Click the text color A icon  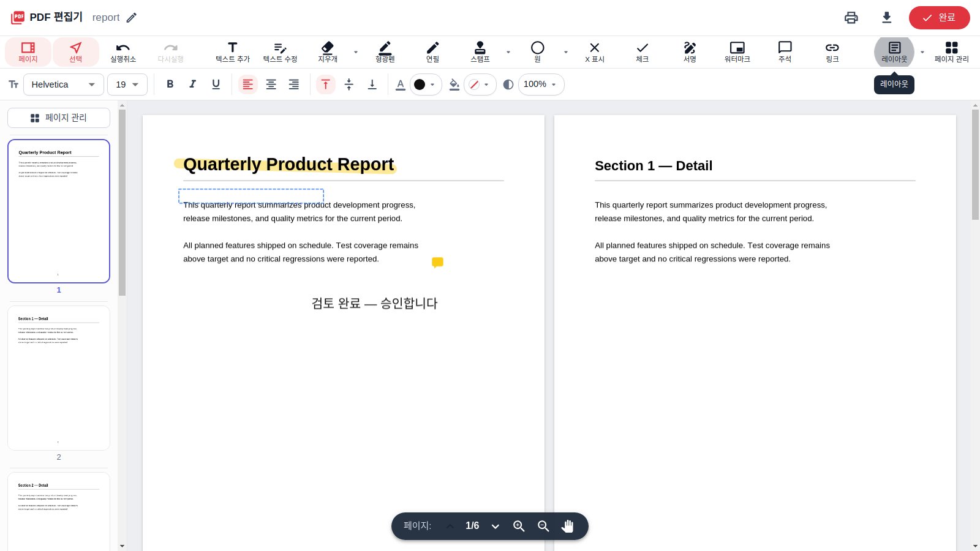401,84
